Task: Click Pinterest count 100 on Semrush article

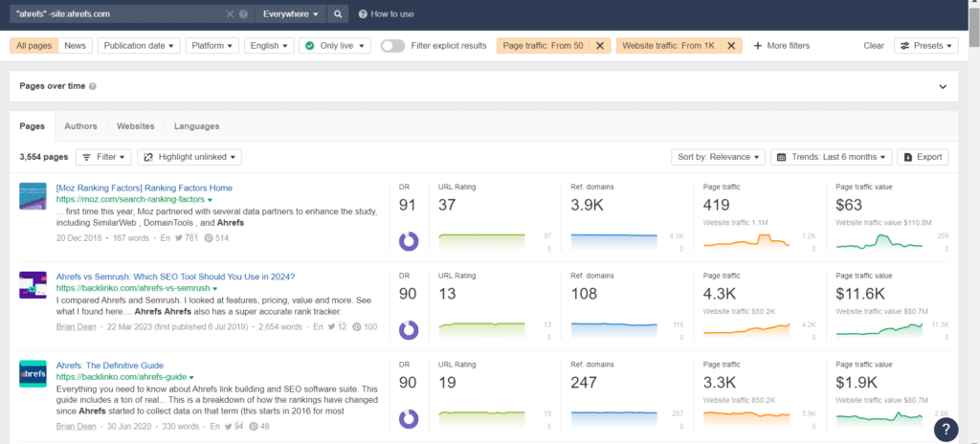Action: pyautogui.click(x=365, y=326)
